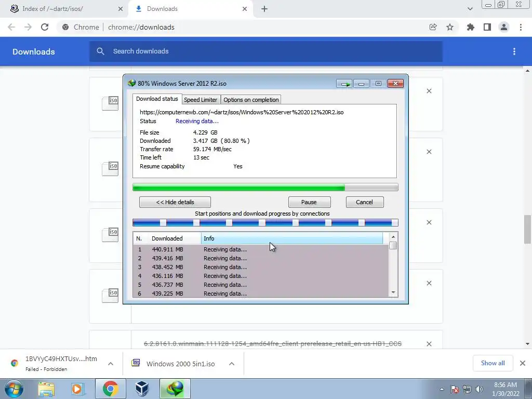Collapse the IDM details with Hide details
Screen dimensions: 532x399
(x=175, y=202)
